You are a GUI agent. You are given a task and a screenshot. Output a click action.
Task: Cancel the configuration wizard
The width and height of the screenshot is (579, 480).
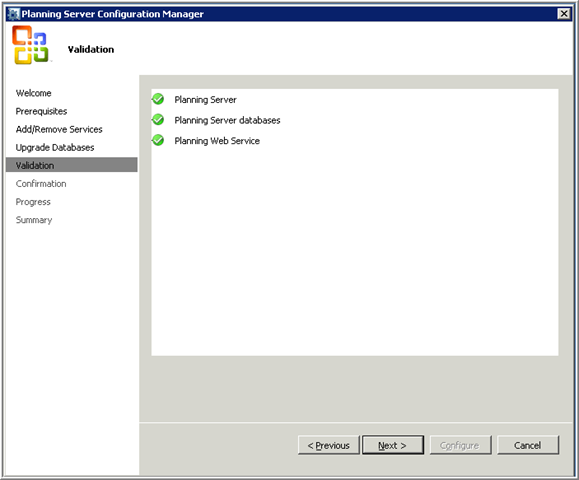coord(528,445)
